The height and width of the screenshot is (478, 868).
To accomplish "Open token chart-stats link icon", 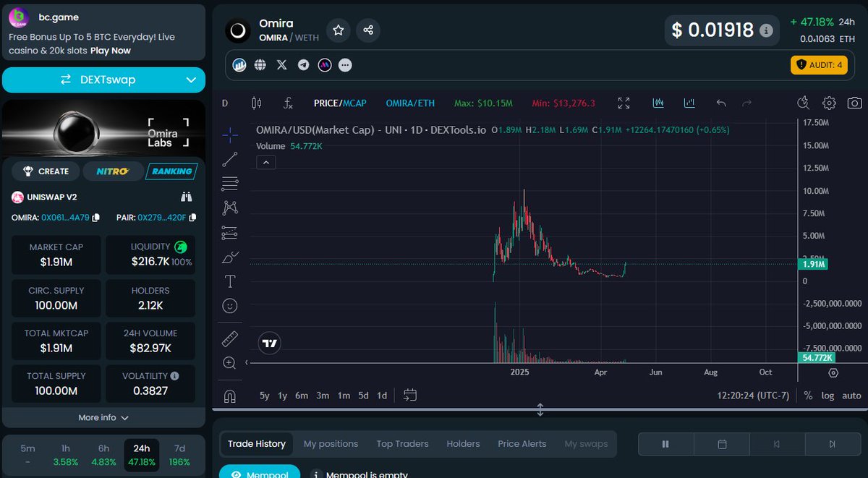I will tap(239, 65).
